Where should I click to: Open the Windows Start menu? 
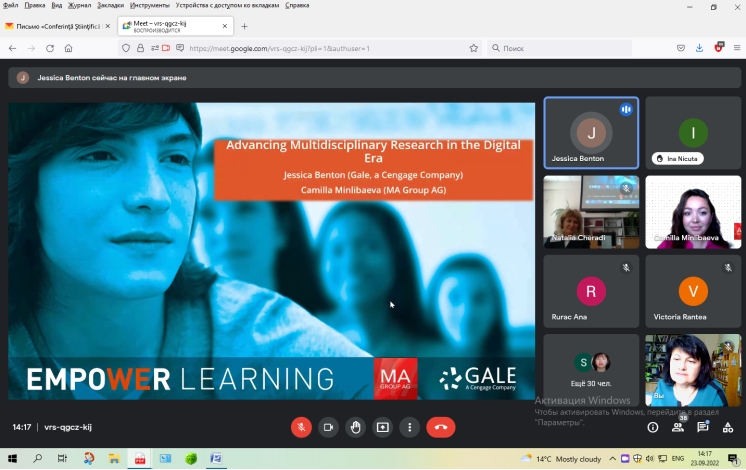click(x=12, y=459)
